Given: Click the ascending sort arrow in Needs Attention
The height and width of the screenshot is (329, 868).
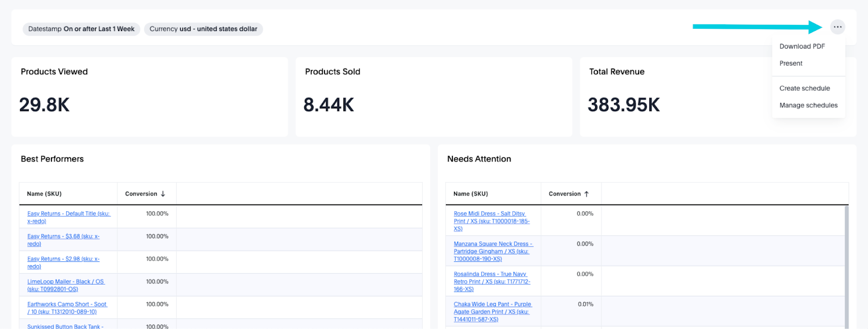Looking at the screenshot, I should [x=586, y=194].
